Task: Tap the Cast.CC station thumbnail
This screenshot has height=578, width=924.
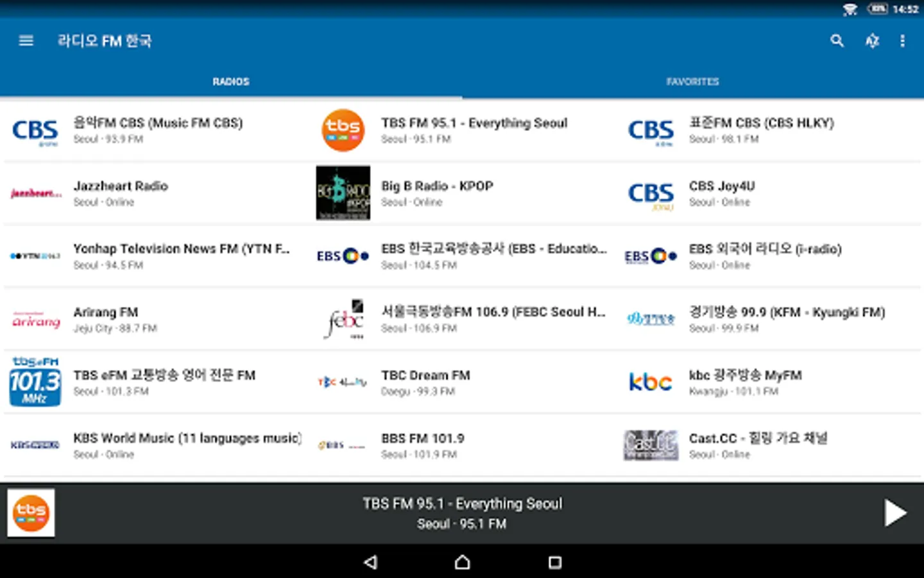Action: 651,445
